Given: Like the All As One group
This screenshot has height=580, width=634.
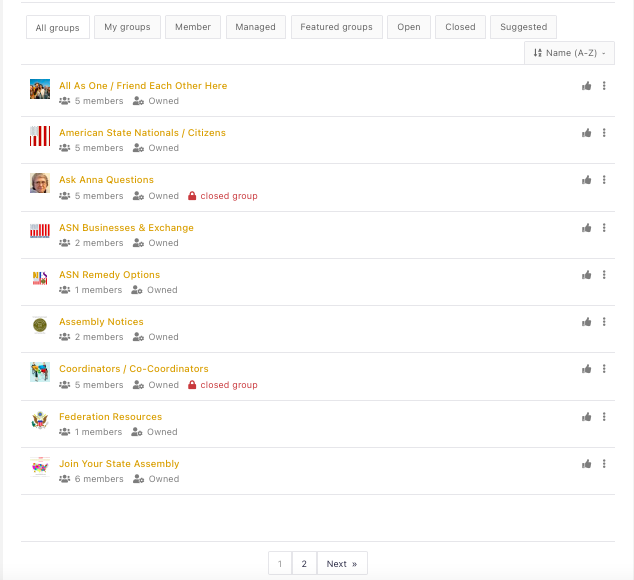Looking at the screenshot, I should tap(586, 86).
